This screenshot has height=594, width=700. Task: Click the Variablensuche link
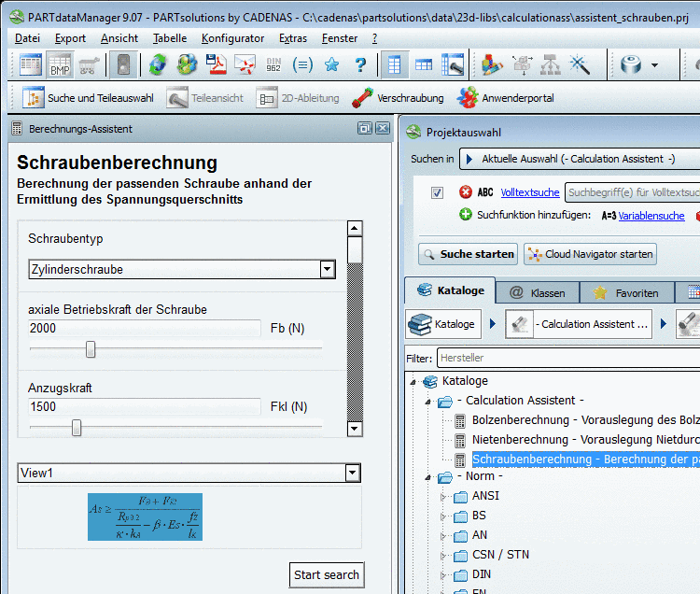pyautogui.click(x=651, y=216)
